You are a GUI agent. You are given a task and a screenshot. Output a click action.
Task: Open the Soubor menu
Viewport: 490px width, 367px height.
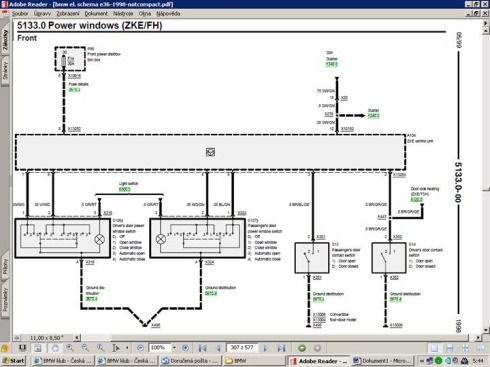tap(20, 14)
